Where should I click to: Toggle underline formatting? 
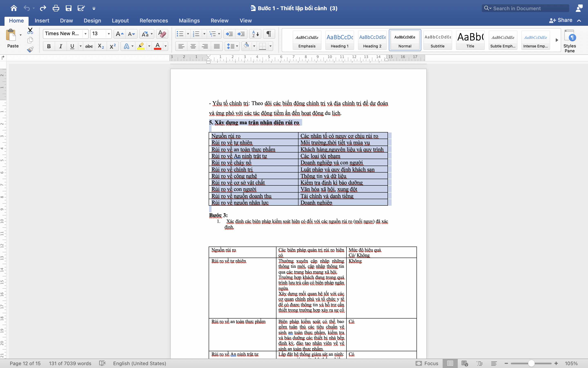point(72,46)
